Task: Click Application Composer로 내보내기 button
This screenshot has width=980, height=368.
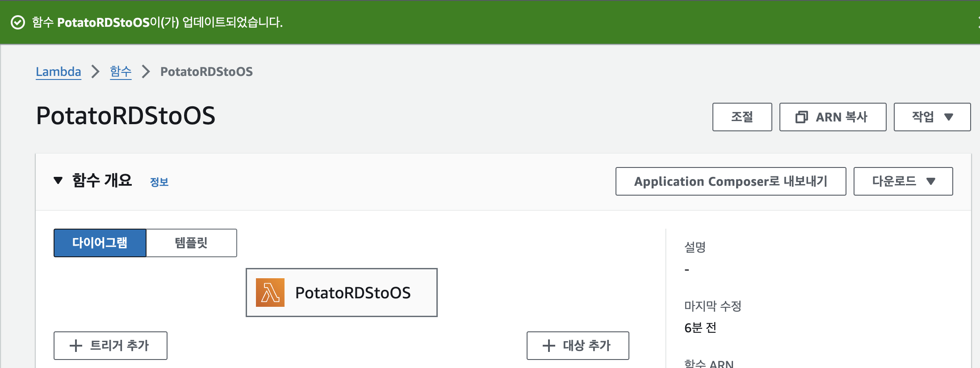Action: pos(731,181)
